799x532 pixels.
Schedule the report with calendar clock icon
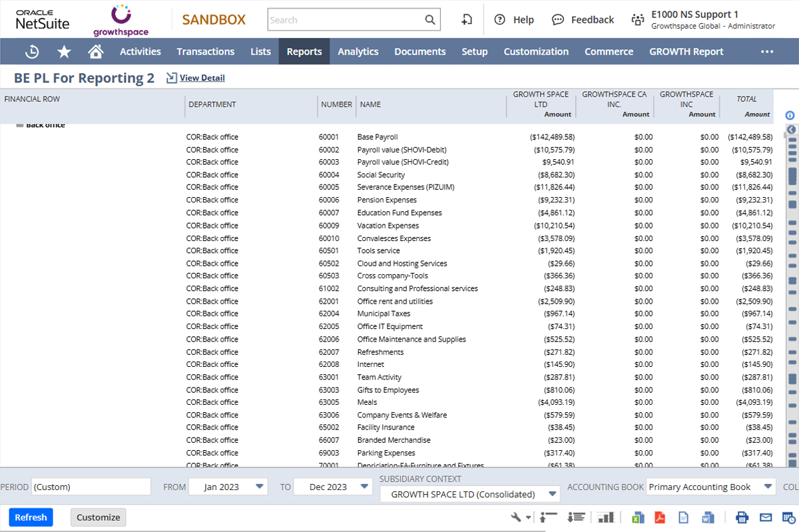(788, 517)
